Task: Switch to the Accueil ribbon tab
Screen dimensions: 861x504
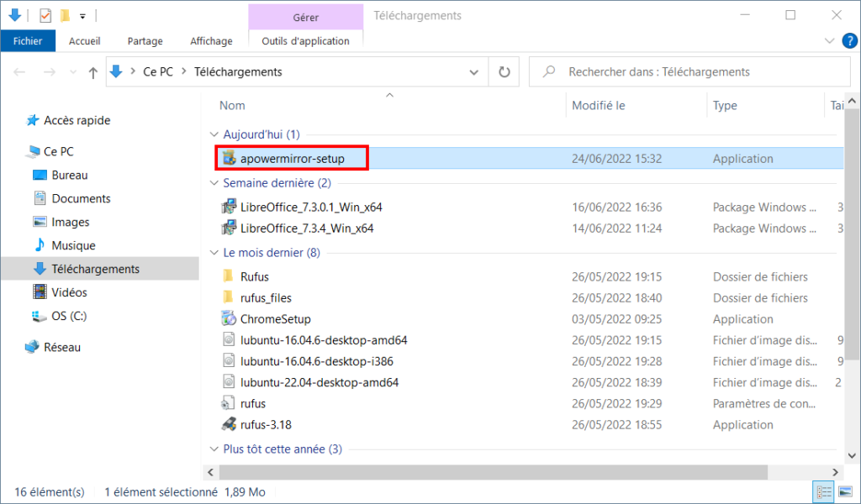Action: [x=85, y=41]
